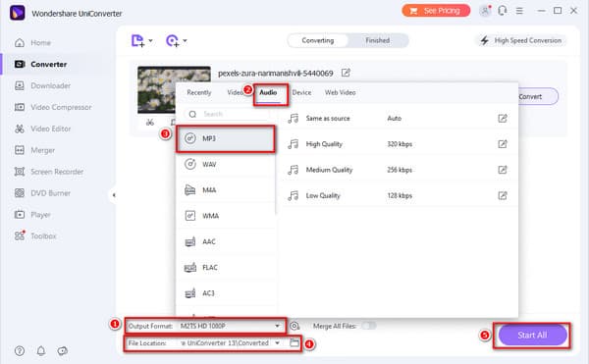Select Medium Quality 256 kbps preset

[398, 170]
